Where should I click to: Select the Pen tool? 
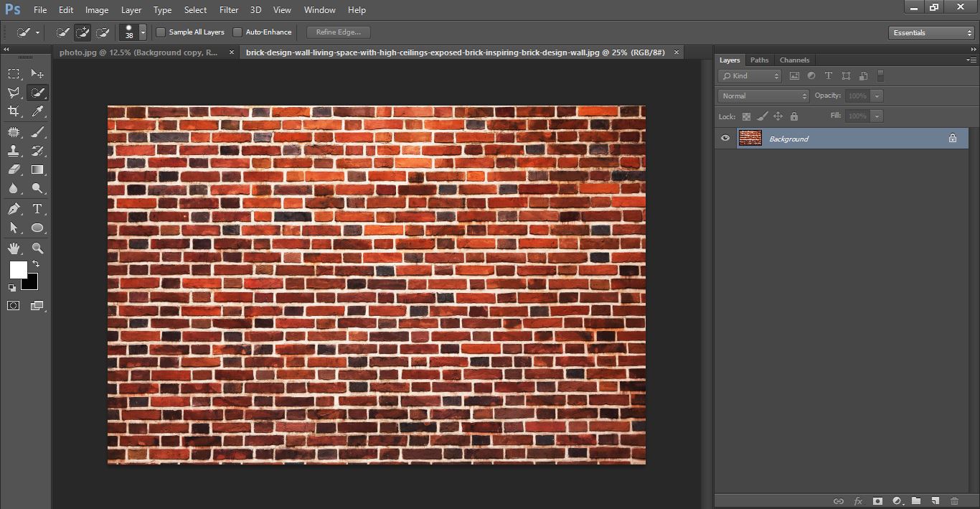pos(14,209)
